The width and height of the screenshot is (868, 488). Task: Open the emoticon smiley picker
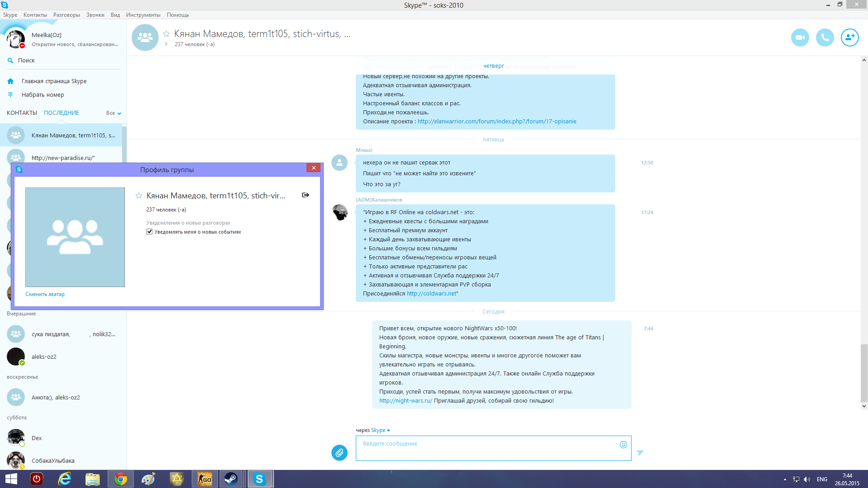coord(623,445)
